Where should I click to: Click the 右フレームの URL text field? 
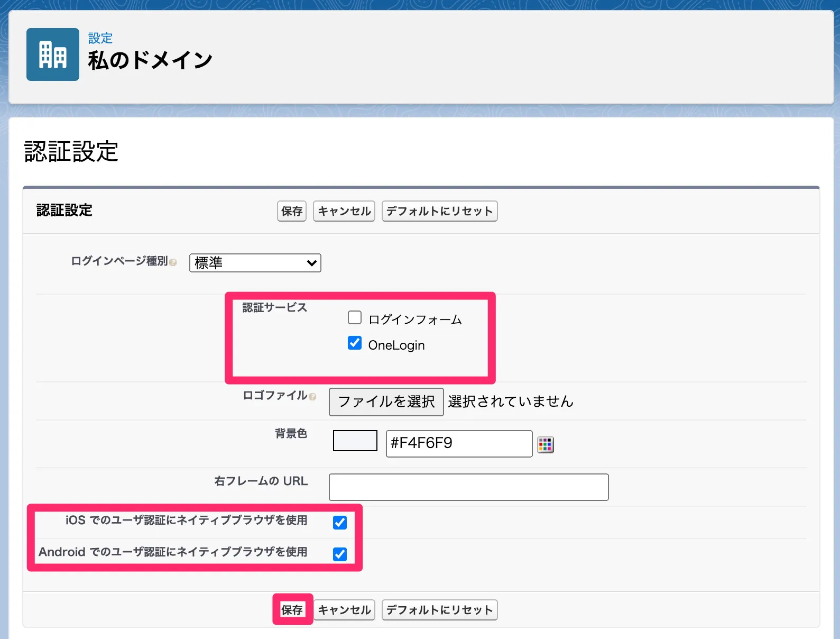pos(468,487)
